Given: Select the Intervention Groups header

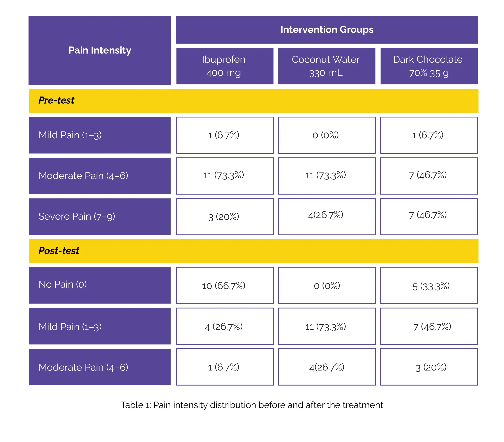Looking at the screenshot, I should tap(327, 30).
